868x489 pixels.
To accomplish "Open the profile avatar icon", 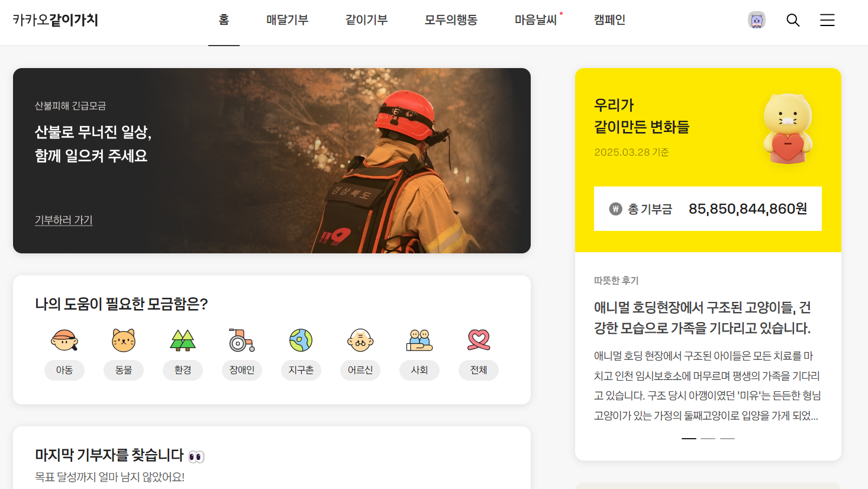I will (x=757, y=20).
